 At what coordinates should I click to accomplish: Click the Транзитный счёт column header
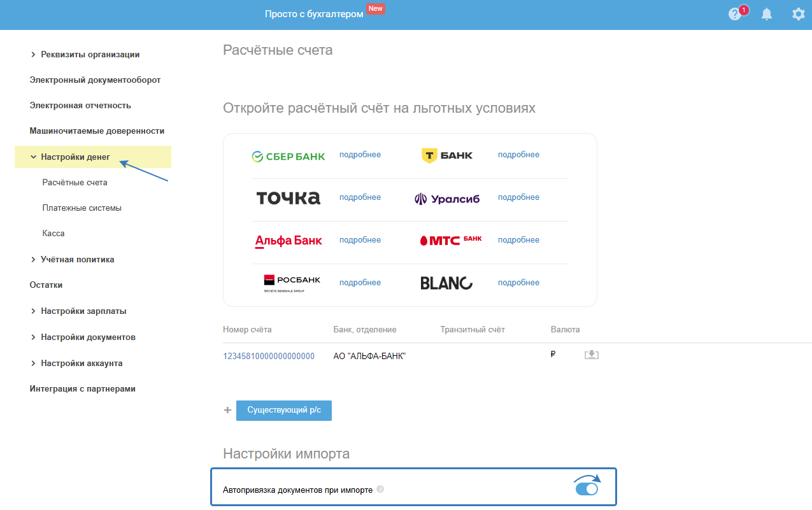tap(473, 330)
